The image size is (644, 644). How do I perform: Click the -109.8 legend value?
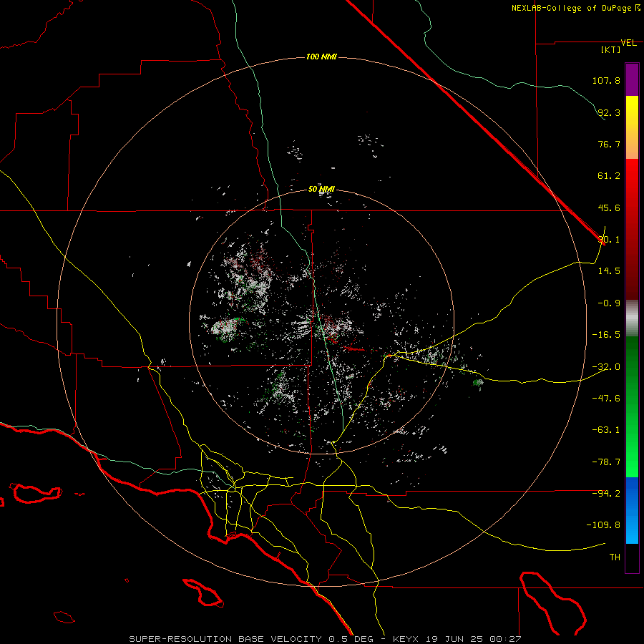603,525
